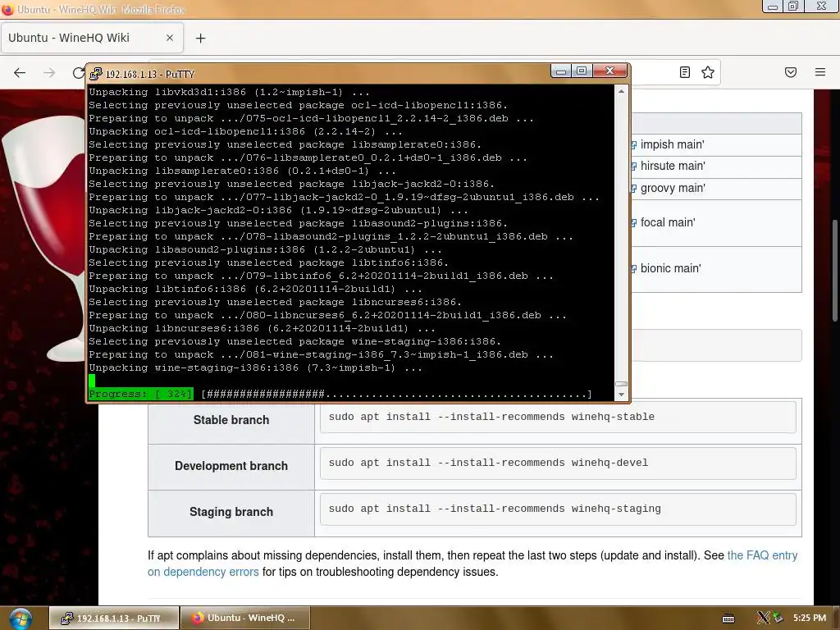
Task: Click 'groovy main' external link icon
Action: [x=634, y=189]
